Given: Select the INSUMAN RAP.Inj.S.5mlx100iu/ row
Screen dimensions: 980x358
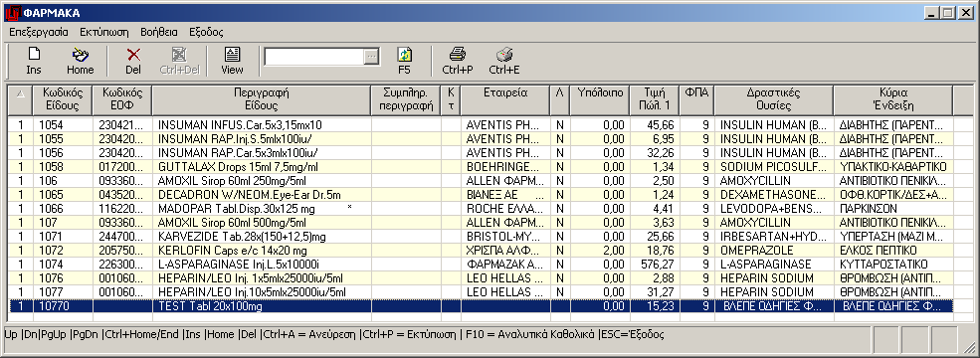Looking at the screenshot, I should pyautogui.click(x=481, y=138).
